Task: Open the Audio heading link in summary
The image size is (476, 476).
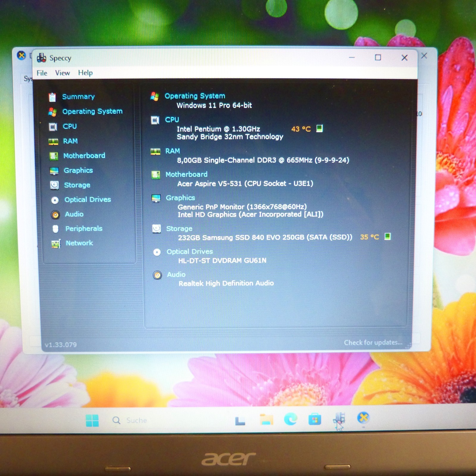Action: (176, 275)
